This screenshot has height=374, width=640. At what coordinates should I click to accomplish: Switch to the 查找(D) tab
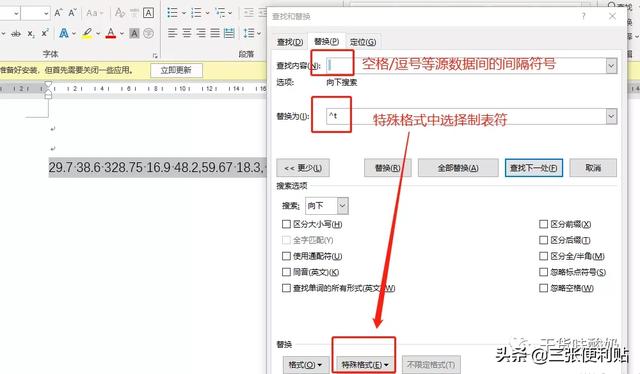click(x=290, y=42)
